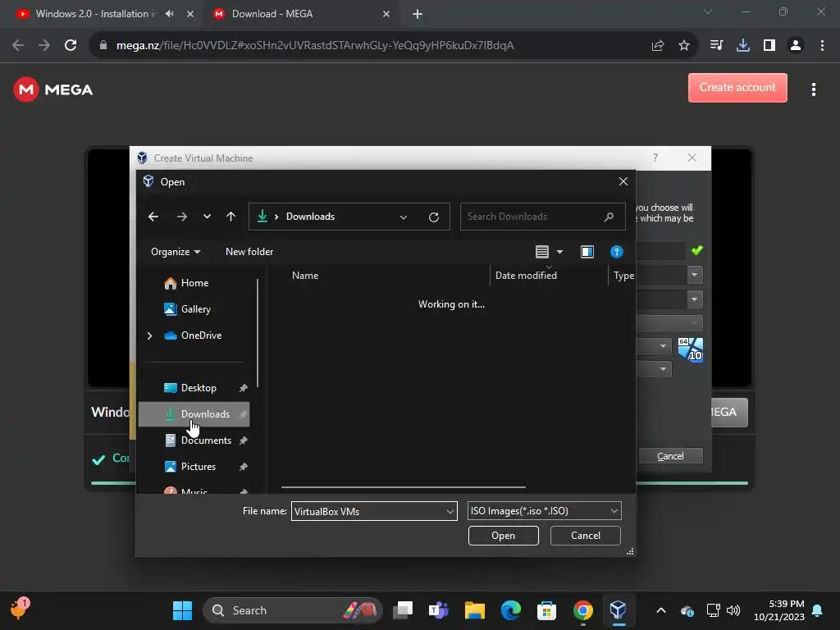This screenshot has height=630, width=840.
Task: Click the taskbar Search box
Action: [293, 610]
